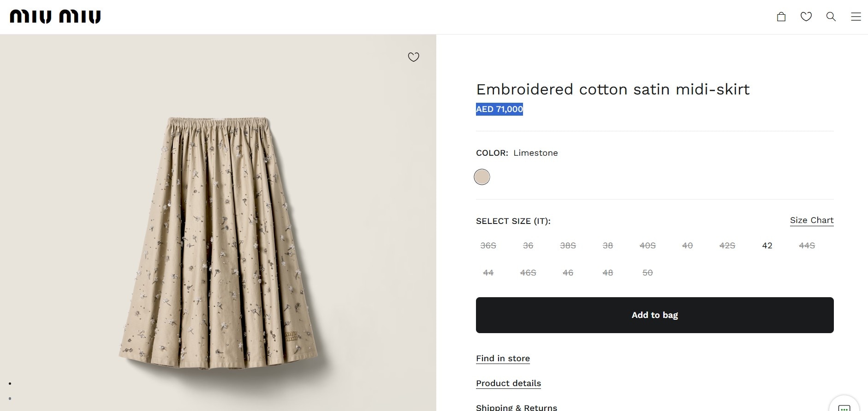Click the heart icon above the product image
This screenshot has width=868, height=411.
coord(414,57)
